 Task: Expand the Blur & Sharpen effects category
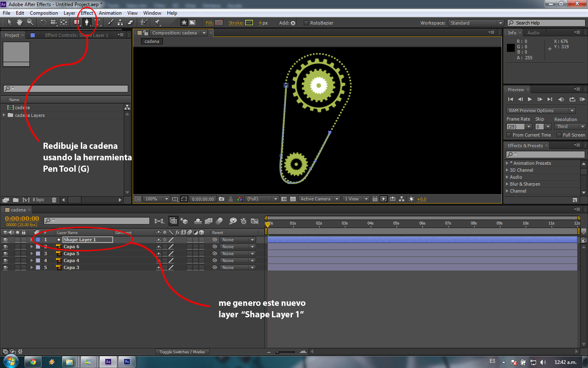point(507,184)
